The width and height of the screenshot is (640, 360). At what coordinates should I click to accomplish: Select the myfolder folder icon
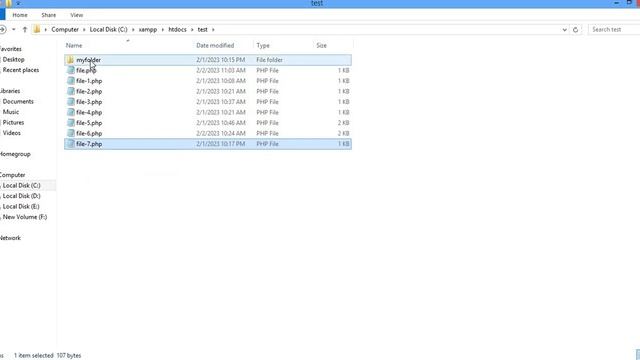click(x=70, y=60)
